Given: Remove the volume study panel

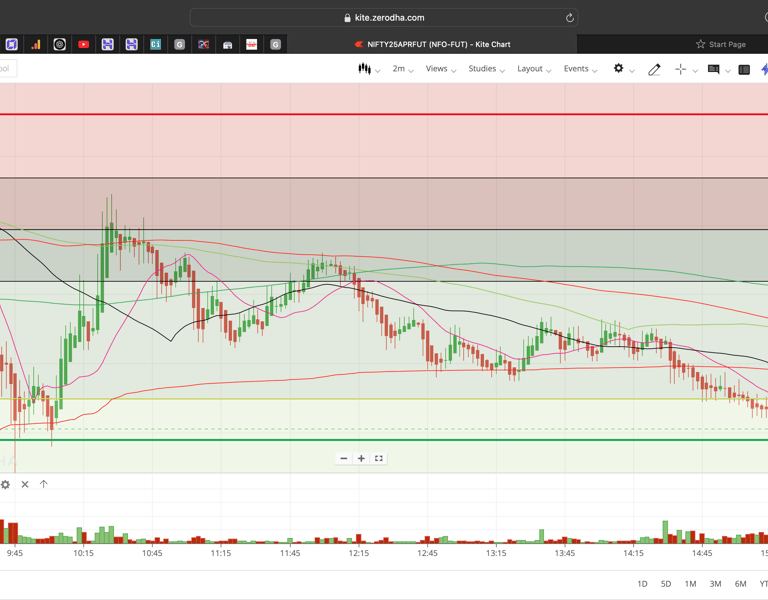Looking at the screenshot, I should coord(25,484).
